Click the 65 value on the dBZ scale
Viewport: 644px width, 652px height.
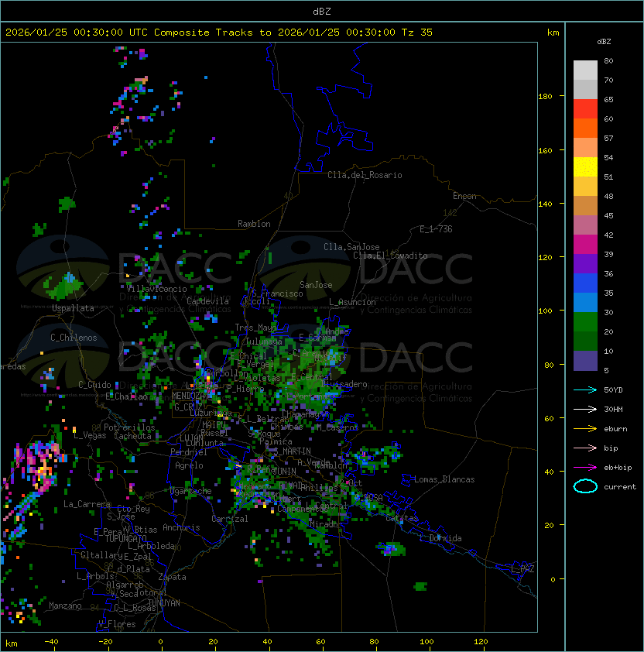pos(608,99)
